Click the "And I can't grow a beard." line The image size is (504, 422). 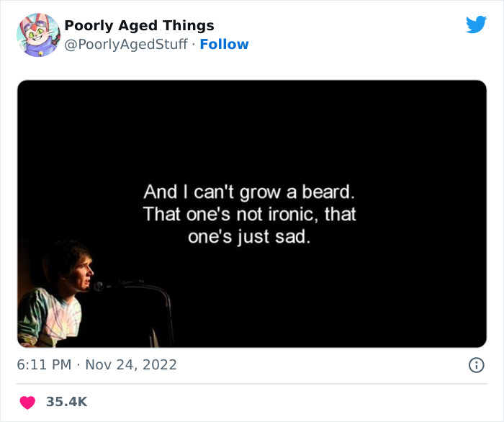pyautogui.click(x=250, y=192)
